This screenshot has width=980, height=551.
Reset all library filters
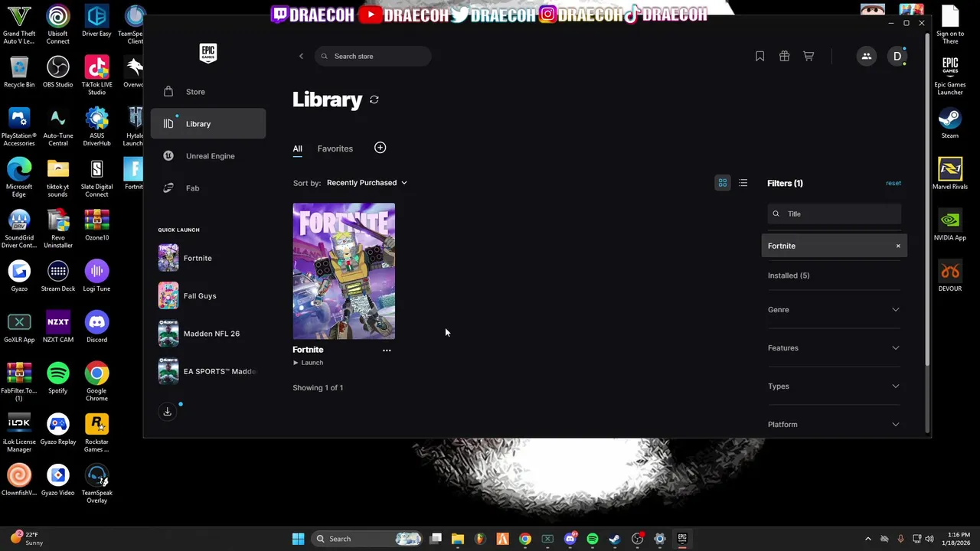coord(893,183)
